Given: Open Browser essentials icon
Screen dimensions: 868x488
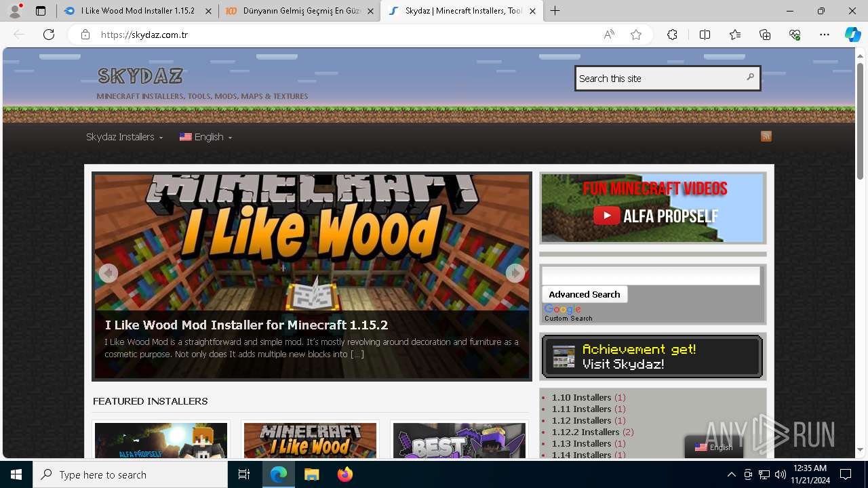Looking at the screenshot, I should click(795, 35).
